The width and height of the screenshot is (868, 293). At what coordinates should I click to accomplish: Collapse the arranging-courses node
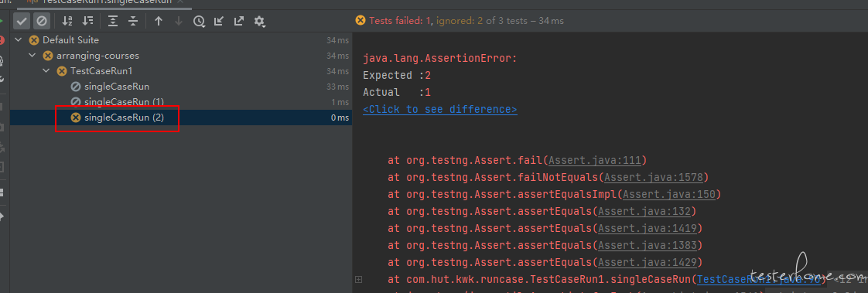click(32, 56)
